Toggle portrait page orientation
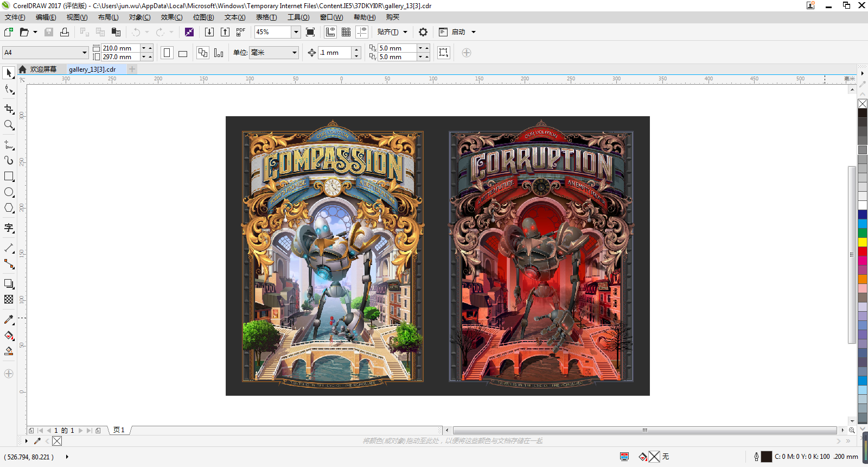 tap(167, 53)
